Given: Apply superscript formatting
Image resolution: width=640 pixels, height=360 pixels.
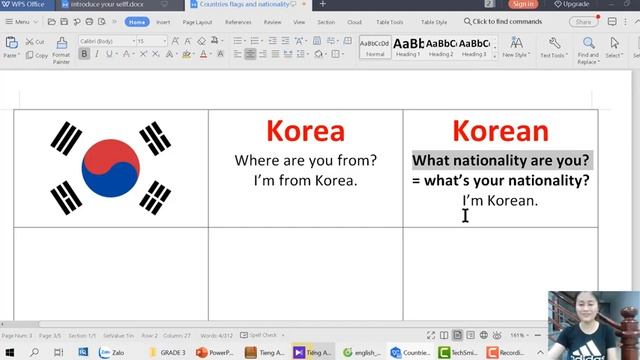Looking at the screenshot, I should click(x=143, y=54).
